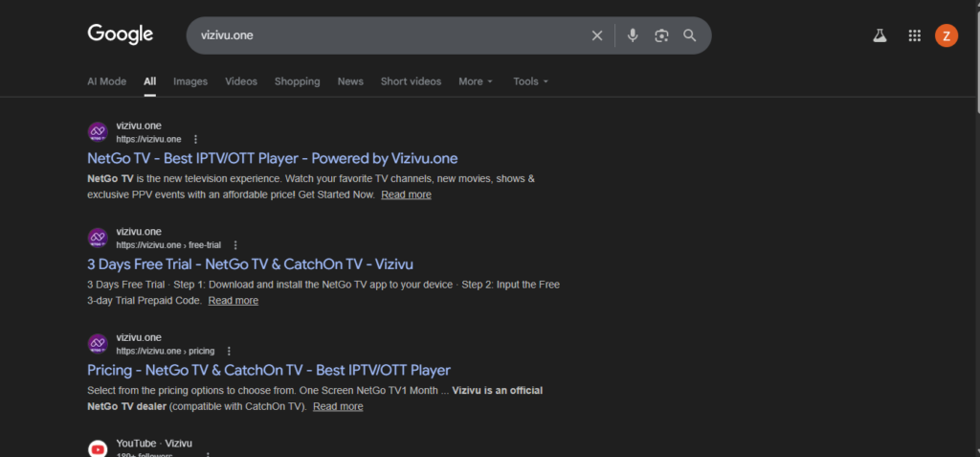980x457 pixels.
Task: Switch to News tab
Action: coord(350,81)
